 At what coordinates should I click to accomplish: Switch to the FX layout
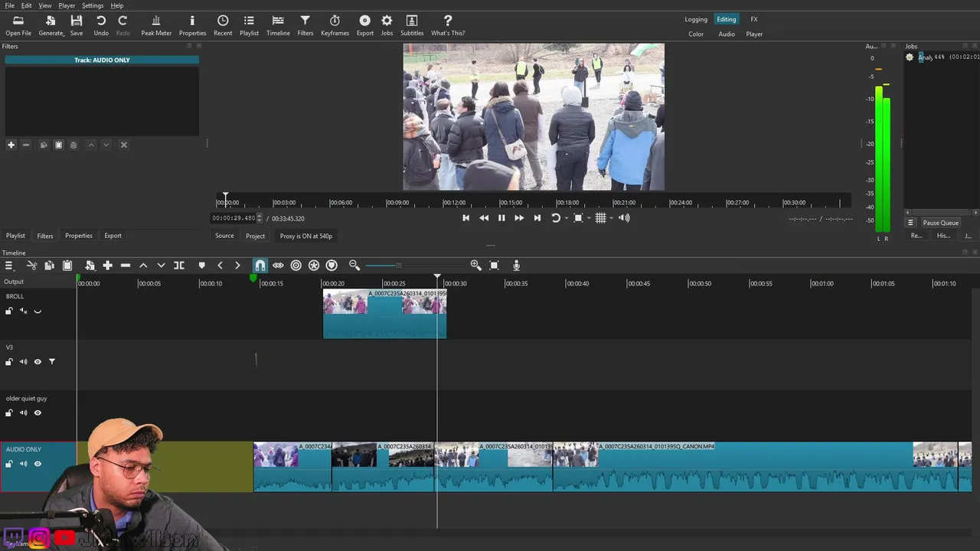coord(754,19)
